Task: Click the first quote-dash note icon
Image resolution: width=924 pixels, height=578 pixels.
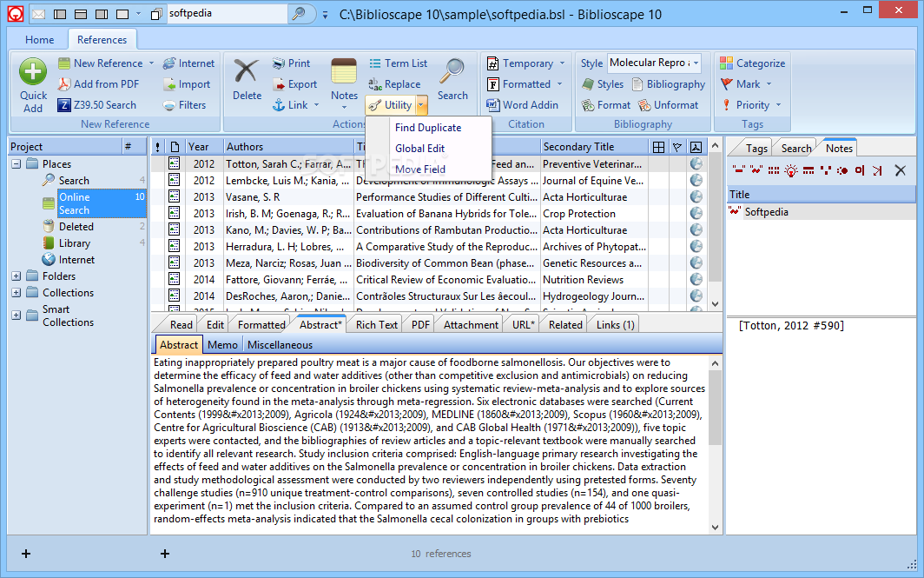Action: click(x=738, y=170)
